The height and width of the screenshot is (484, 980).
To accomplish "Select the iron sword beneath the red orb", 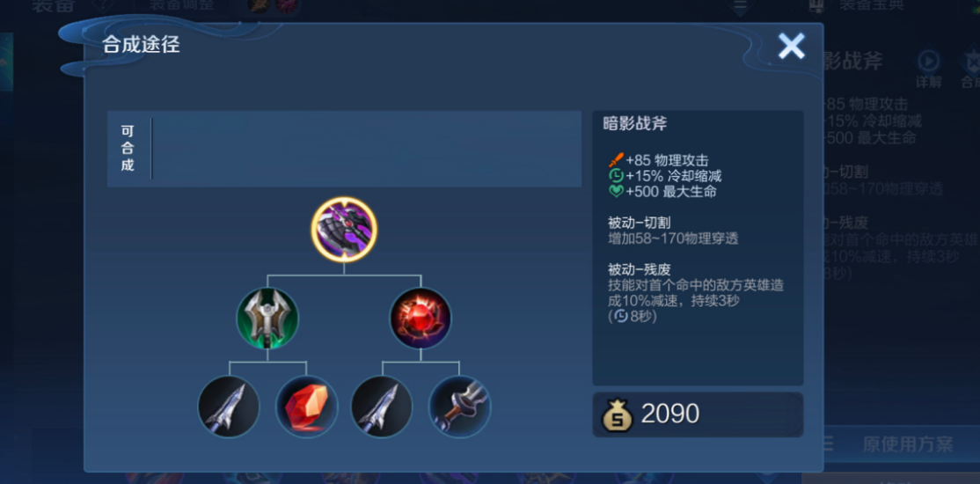I will (382, 407).
